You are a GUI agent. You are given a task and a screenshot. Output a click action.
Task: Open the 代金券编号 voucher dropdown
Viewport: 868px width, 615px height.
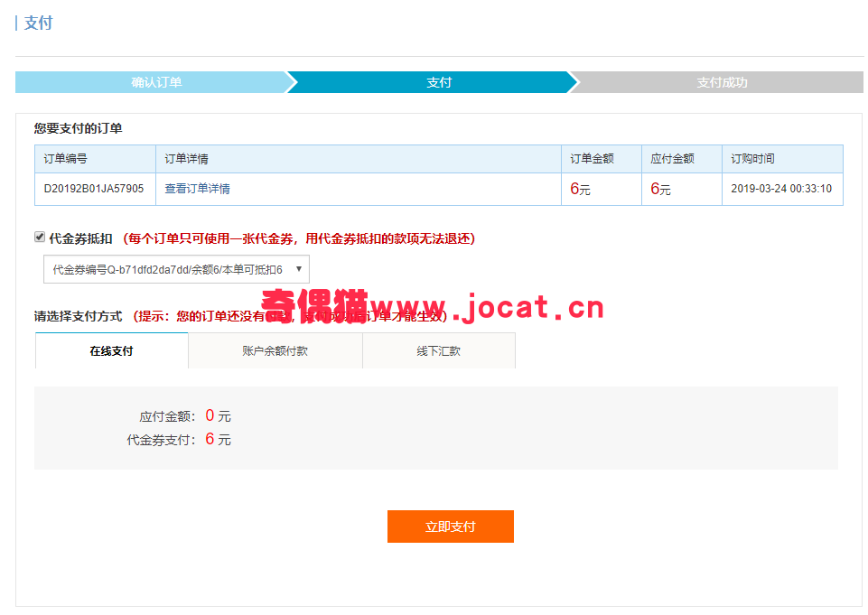pyautogui.click(x=176, y=270)
